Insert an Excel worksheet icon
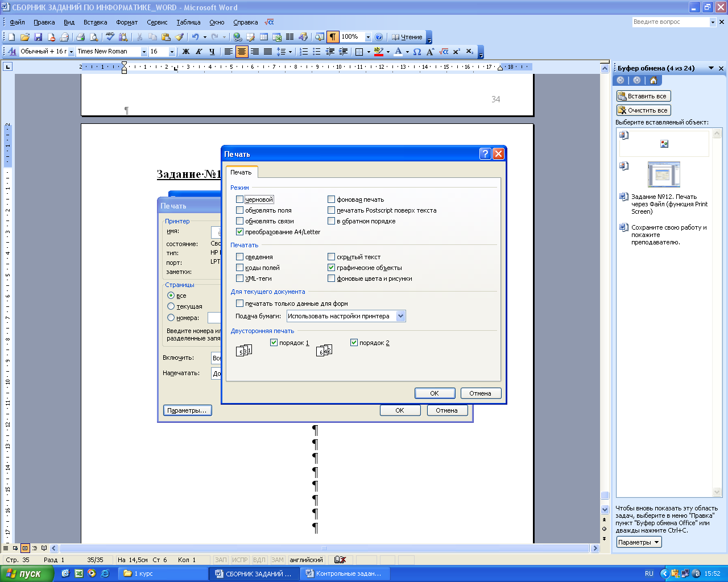This screenshot has width=728, height=582. click(x=277, y=37)
